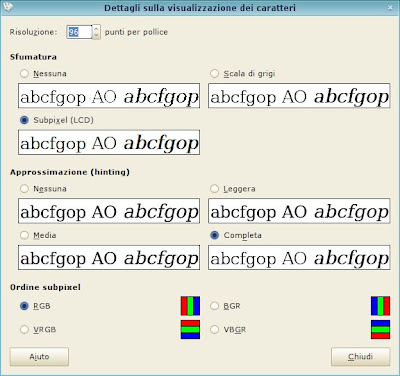Click the VRGB horizontal stripes icon
This screenshot has width=400, height=376.
point(190,330)
